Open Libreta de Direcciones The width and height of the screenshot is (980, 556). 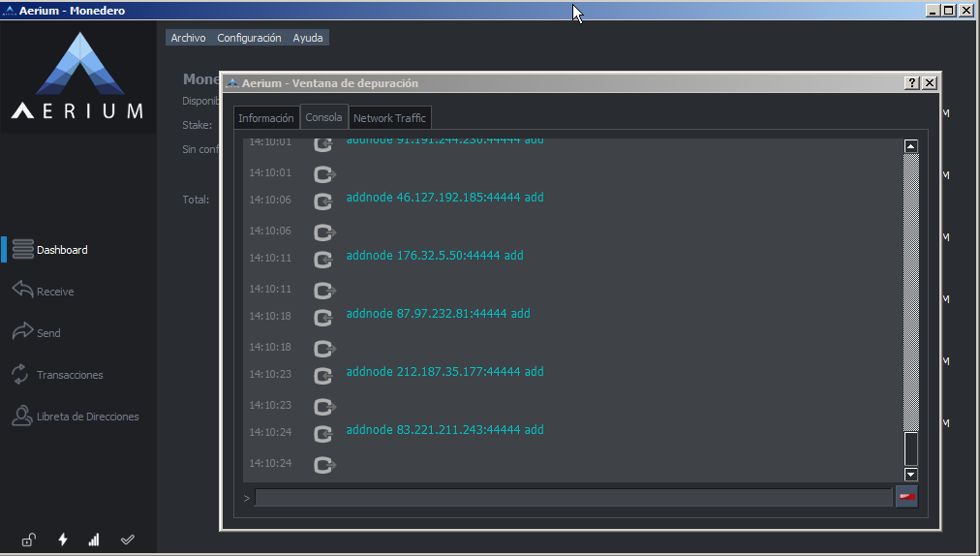pos(87,417)
